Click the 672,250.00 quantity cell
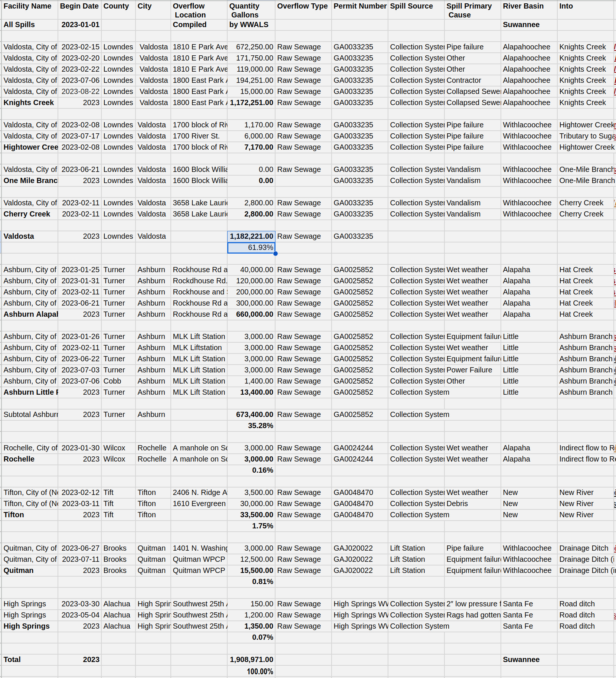Image resolution: width=616 pixels, height=678 pixels. coord(251,47)
